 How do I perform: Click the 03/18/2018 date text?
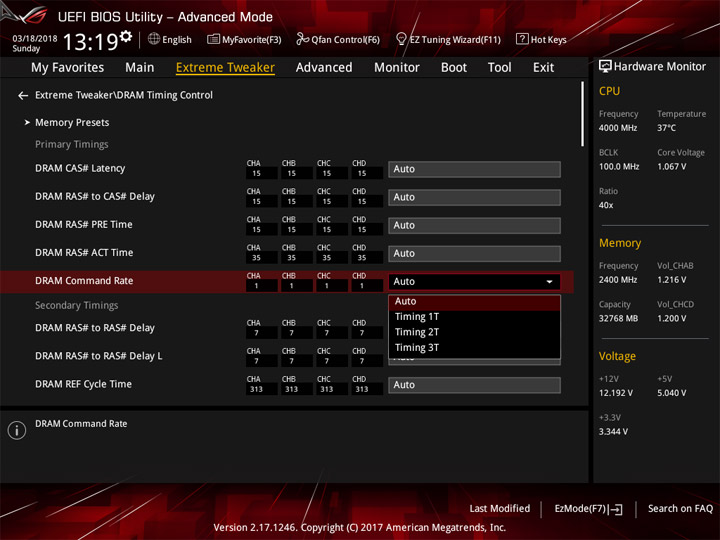35,38
